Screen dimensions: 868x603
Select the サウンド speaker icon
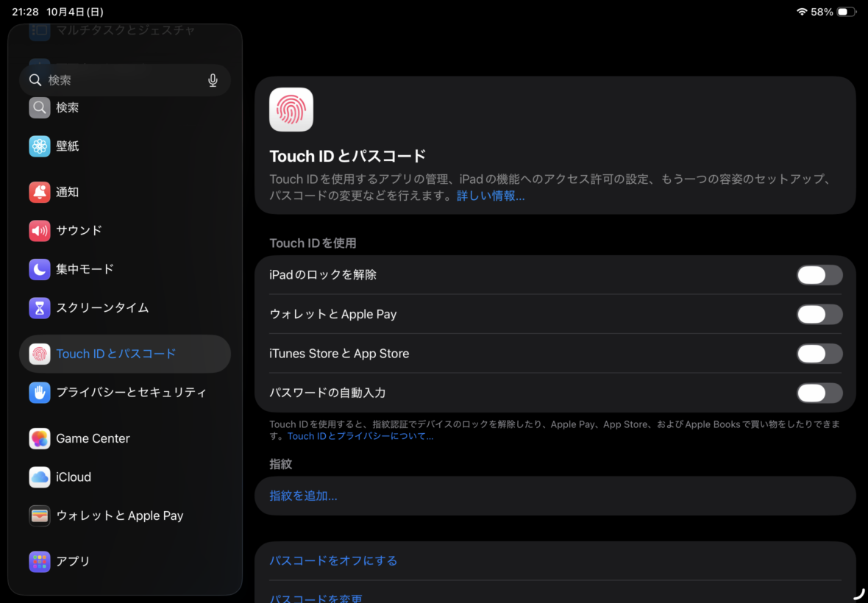coord(39,231)
